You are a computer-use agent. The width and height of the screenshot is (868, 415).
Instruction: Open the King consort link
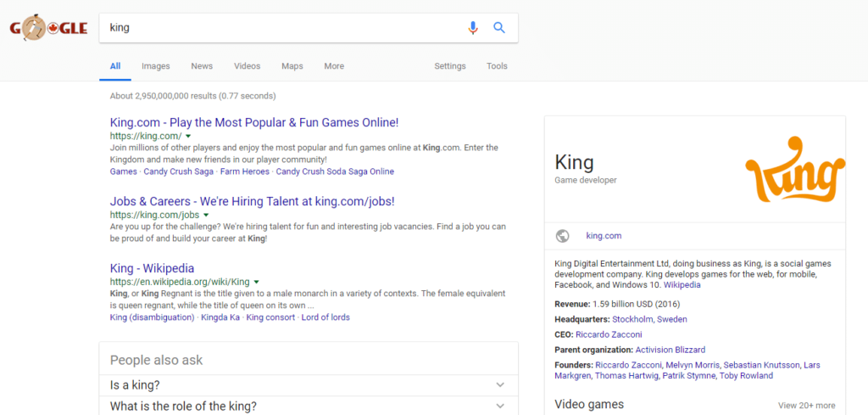(270, 317)
